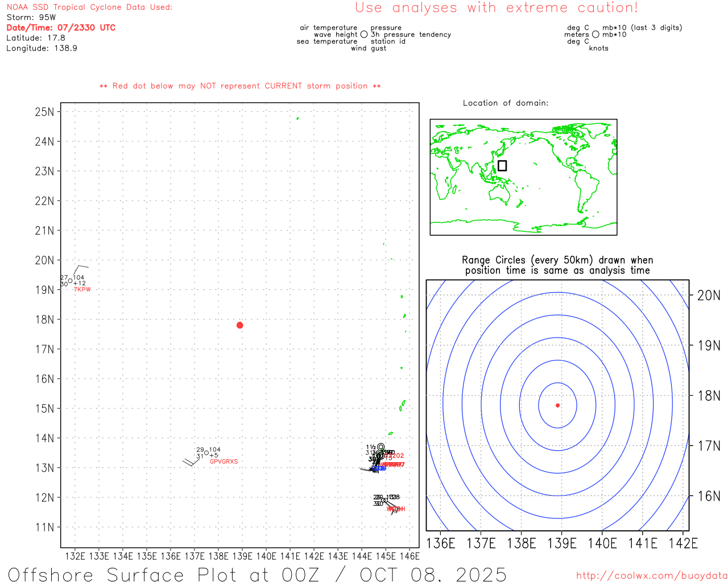Click 'NOAA SSD Tropical Cyclone Data Used:' heading

[x=89, y=7]
